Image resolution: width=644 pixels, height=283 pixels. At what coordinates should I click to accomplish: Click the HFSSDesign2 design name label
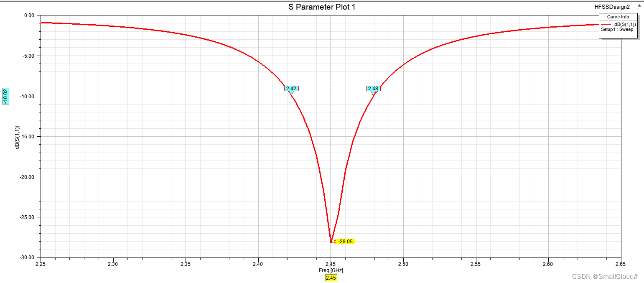(x=612, y=7)
